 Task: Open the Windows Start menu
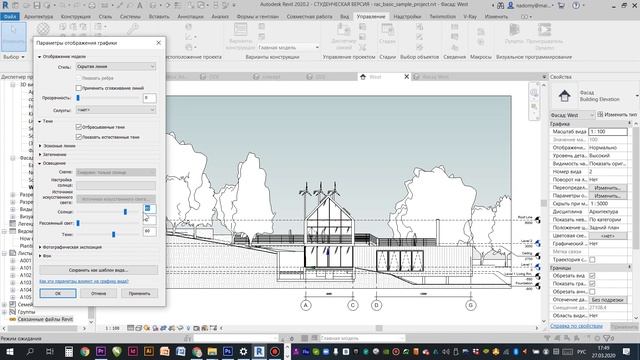[x=9, y=351]
